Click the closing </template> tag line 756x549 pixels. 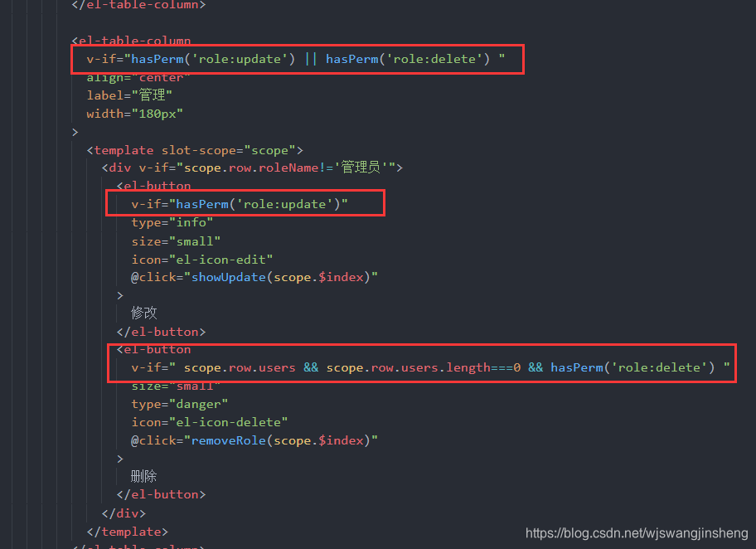tap(128, 531)
